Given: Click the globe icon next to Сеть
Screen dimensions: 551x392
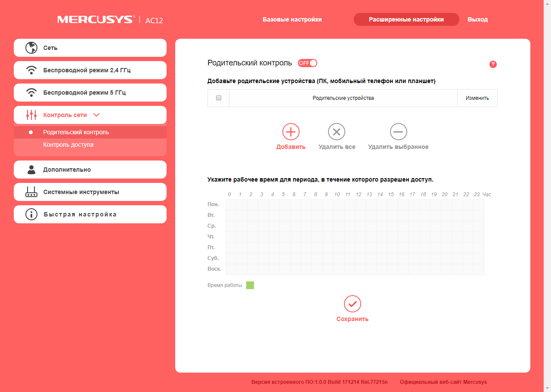Looking at the screenshot, I should (31, 48).
